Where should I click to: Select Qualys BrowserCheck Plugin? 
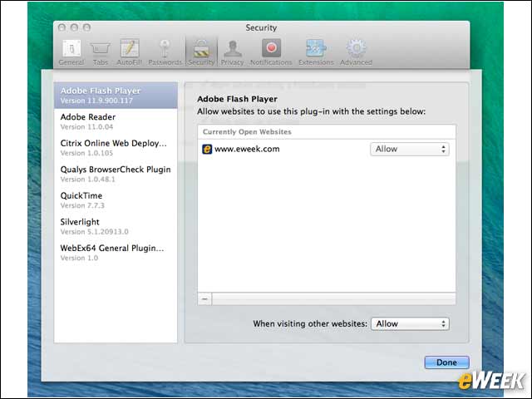coord(116,174)
